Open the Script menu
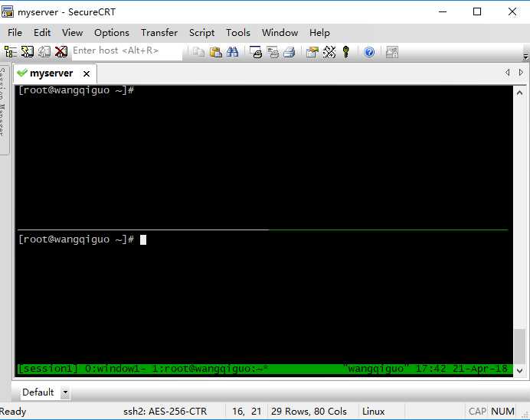The image size is (530, 420). 201,33
